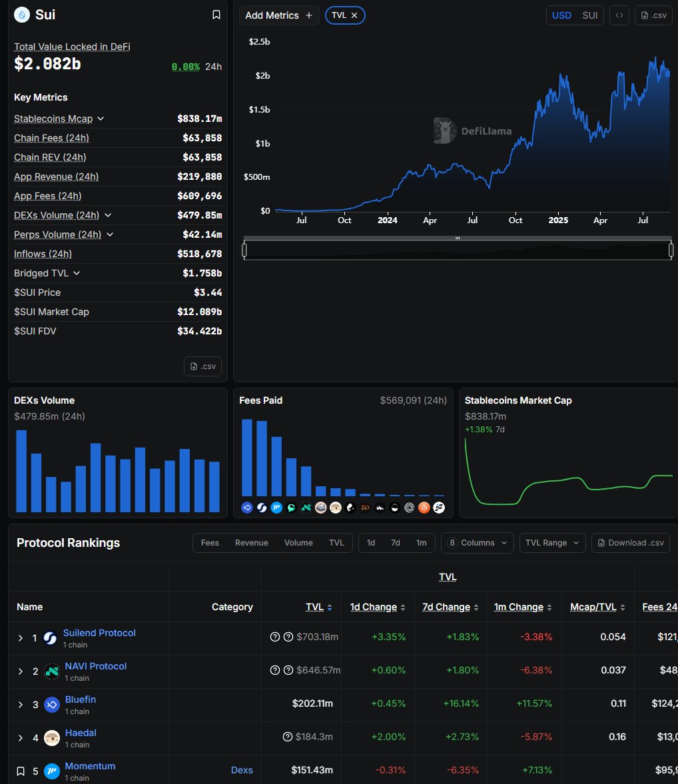Click the Suilend icon under Fees Paid
The height and width of the screenshot is (784, 678).
(262, 508)
